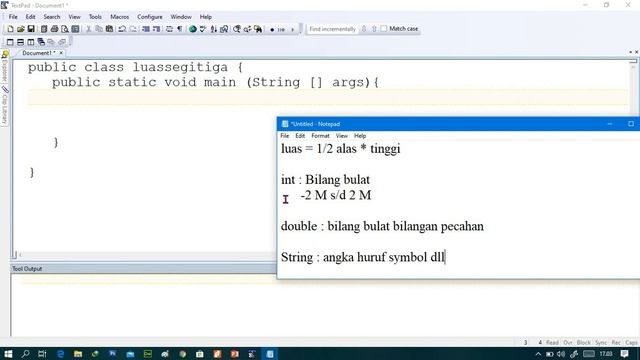Click the Replace icon in the toolbar
Image resolution: width=640 pixels, height=360 pixels.
pyautogui.click(x=247, y=29)
